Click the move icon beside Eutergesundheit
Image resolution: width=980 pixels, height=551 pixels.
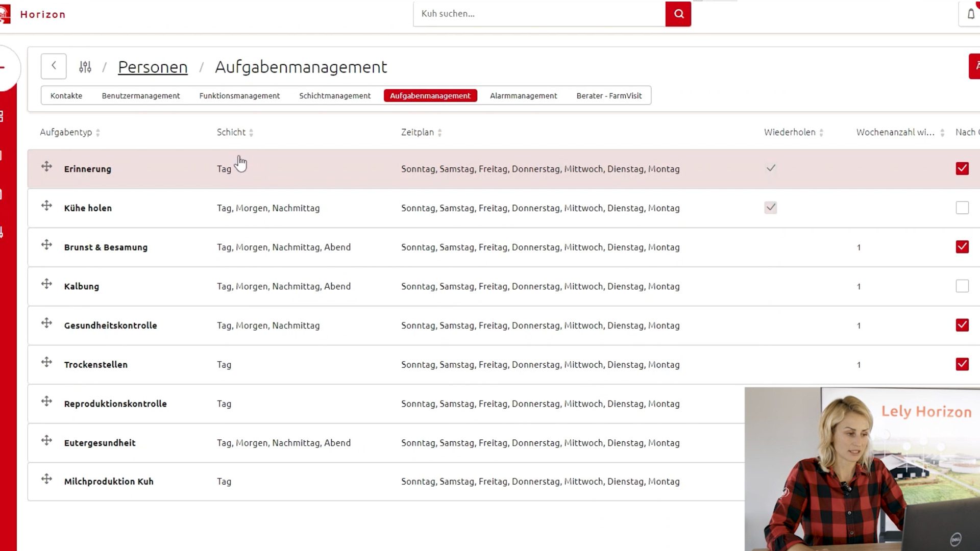pyautogui.click(x=46, y=441)
